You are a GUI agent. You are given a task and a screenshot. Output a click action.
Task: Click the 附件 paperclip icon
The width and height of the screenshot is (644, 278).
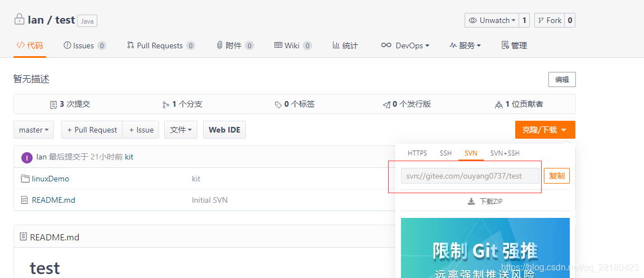coord(220,45)
